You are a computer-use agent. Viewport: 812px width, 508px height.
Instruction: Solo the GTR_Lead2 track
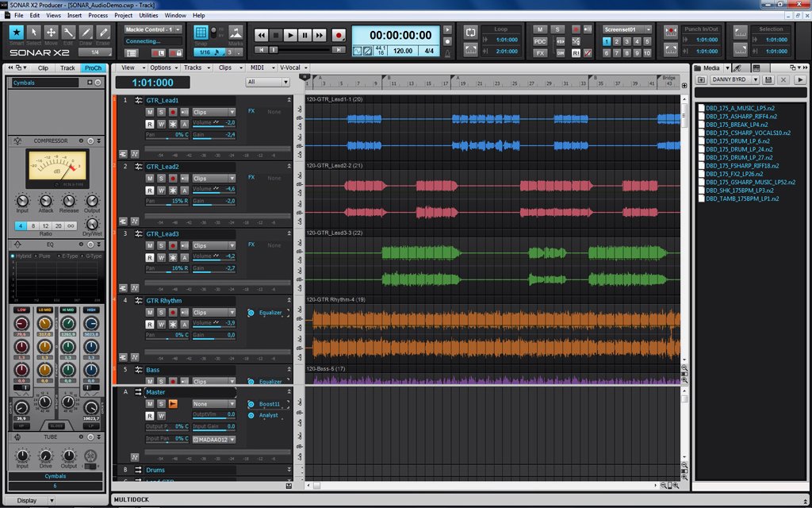(161, 179)
